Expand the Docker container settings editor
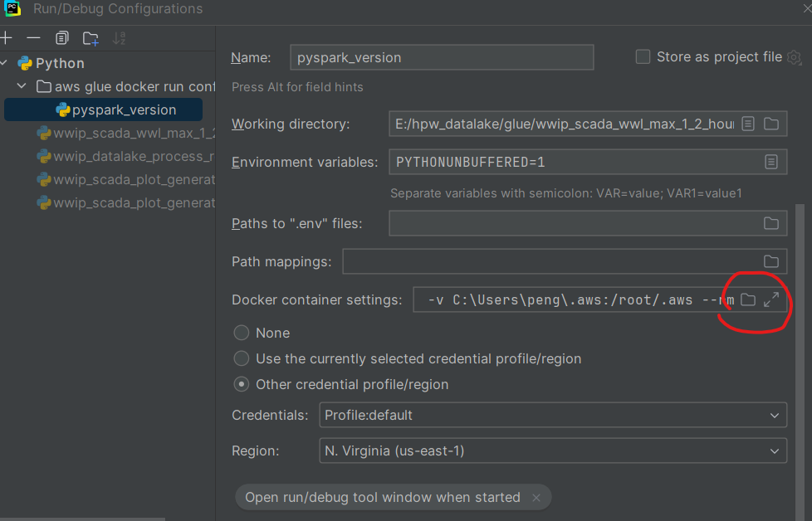 772,299
